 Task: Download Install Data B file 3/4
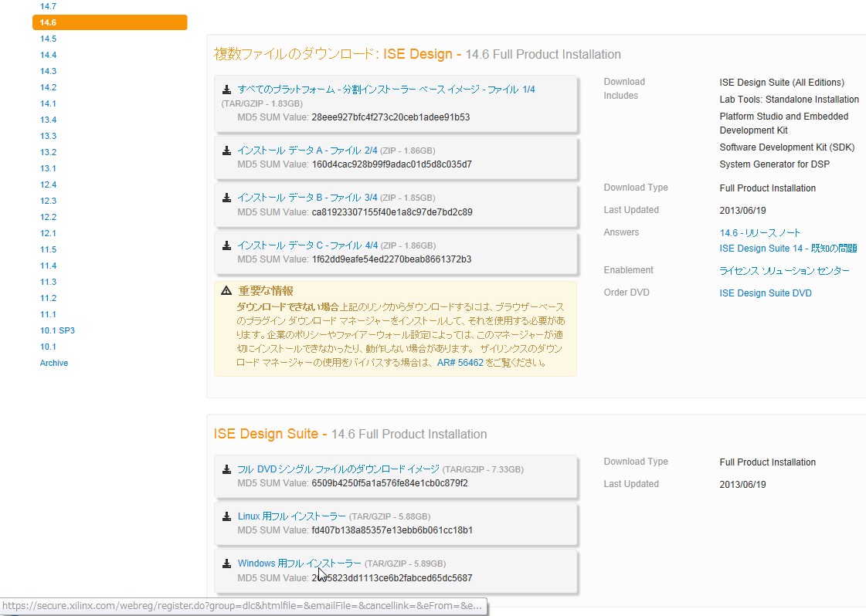click(307, 198)
